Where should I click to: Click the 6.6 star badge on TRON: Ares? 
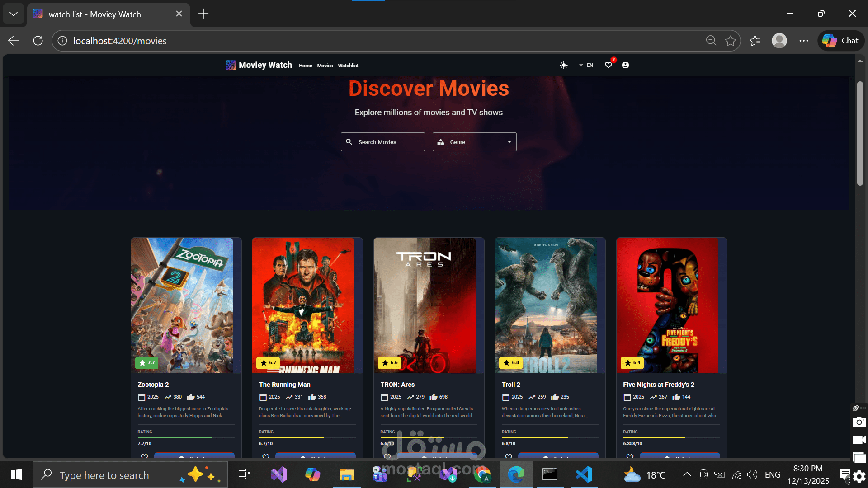[x=389, y=363]
